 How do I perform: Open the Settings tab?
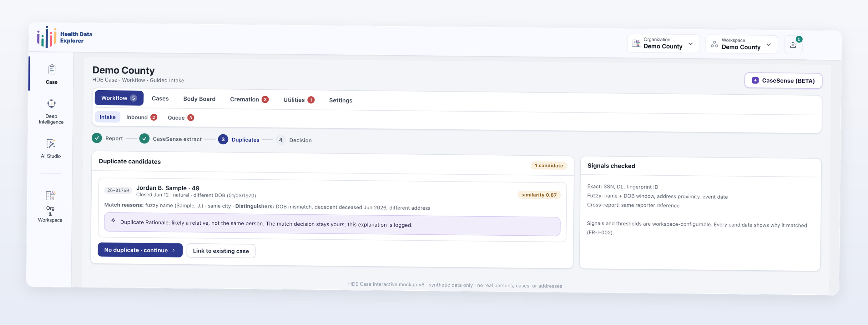tap(341, 100)
